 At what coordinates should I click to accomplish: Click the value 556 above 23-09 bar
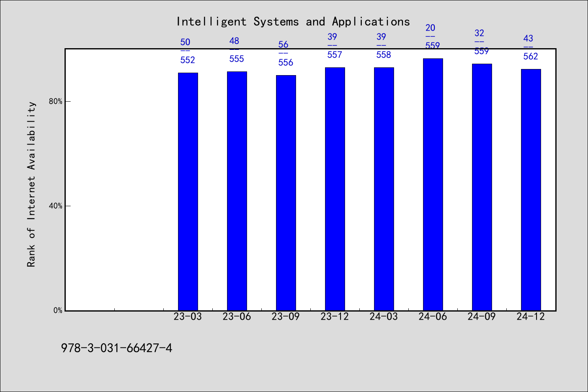(286, 62)
